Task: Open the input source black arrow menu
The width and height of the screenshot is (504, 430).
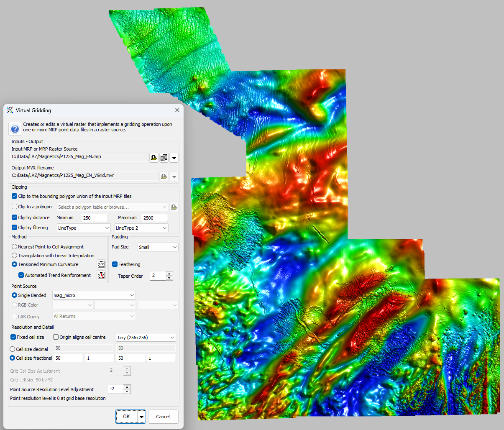Action: [x=174, y=158]
